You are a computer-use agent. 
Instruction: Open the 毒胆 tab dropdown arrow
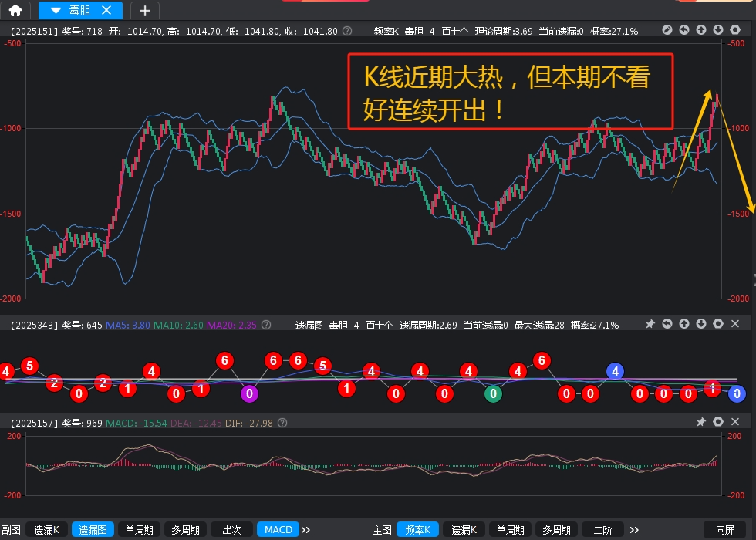[56, 10]
